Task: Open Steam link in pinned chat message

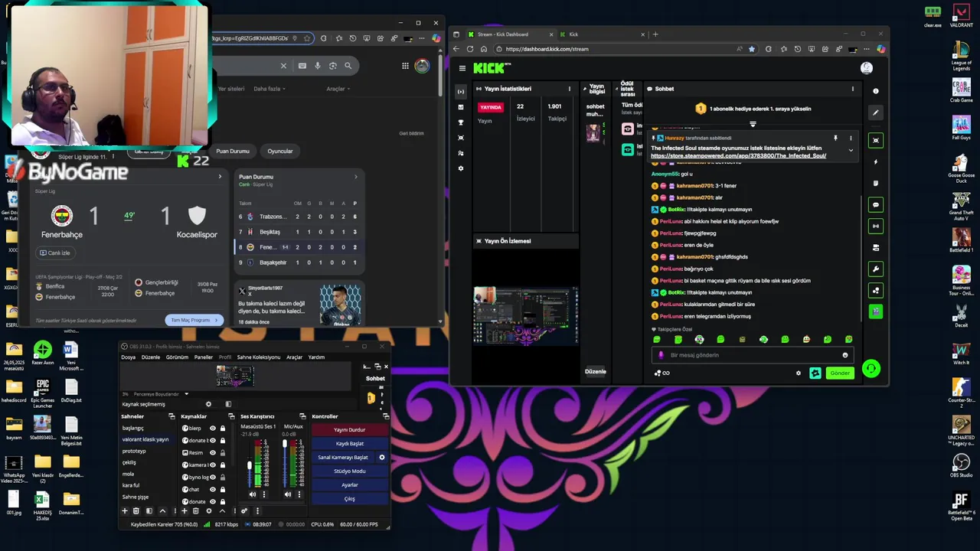Action: click(738, 156)
